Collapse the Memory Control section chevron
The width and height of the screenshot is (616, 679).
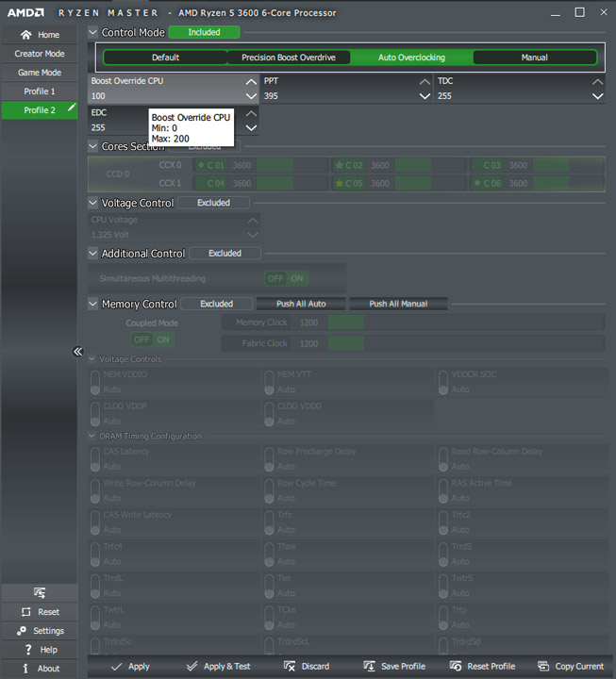click(x=92, y=304)
